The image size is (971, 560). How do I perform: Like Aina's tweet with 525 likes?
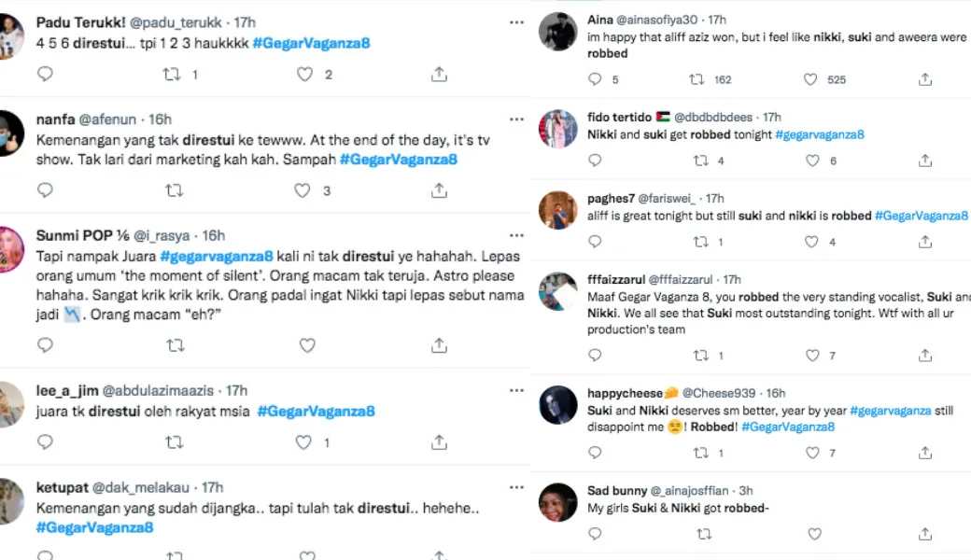click(x=810, y=80)
